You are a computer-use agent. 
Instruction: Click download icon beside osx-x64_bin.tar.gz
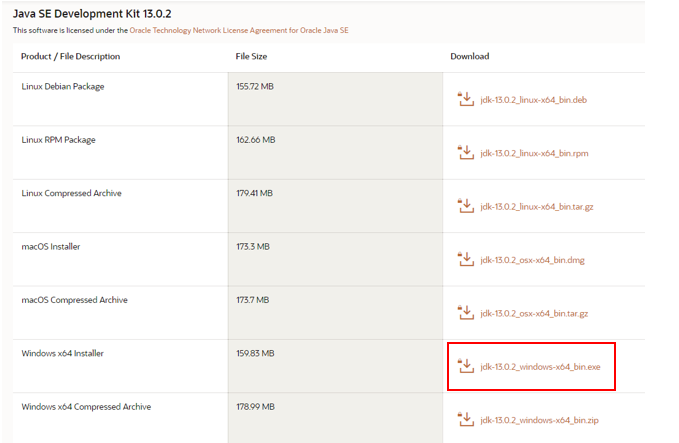tap(466, 313)
